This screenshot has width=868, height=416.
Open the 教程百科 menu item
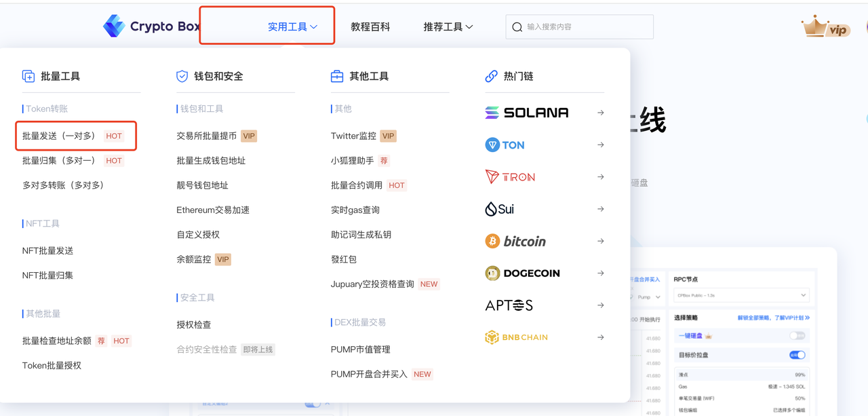[370, 26]
